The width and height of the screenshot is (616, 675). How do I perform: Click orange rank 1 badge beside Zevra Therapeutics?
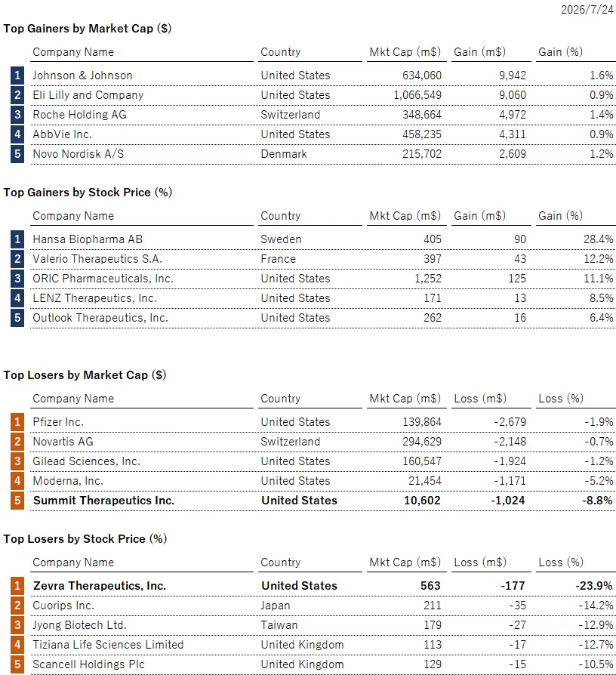[17, 585]
